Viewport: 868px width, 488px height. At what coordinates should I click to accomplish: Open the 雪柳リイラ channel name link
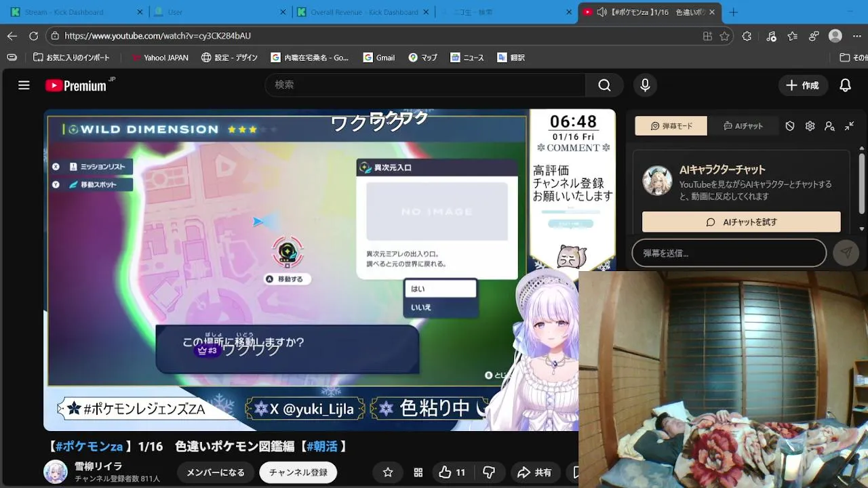[x=98, y=466]
